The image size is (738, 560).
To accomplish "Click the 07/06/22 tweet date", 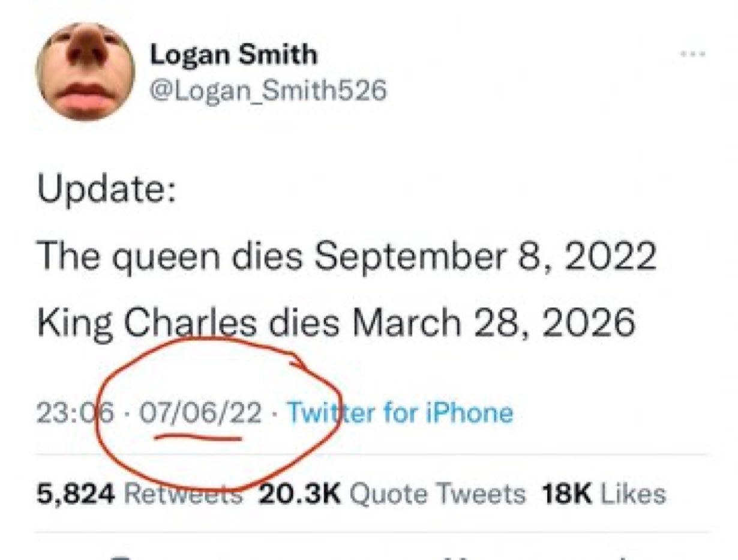I will (200, 413).
